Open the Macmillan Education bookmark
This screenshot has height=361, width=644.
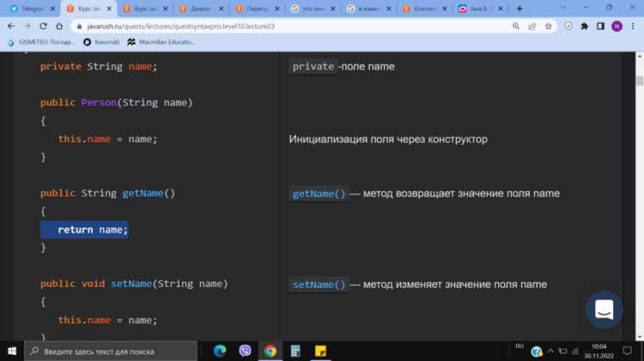coord(161,42)
